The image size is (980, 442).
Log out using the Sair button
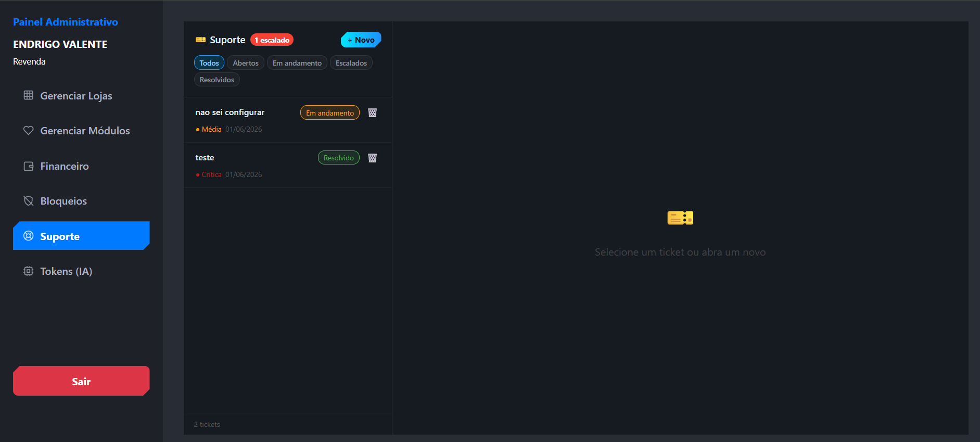click(81, 381)
